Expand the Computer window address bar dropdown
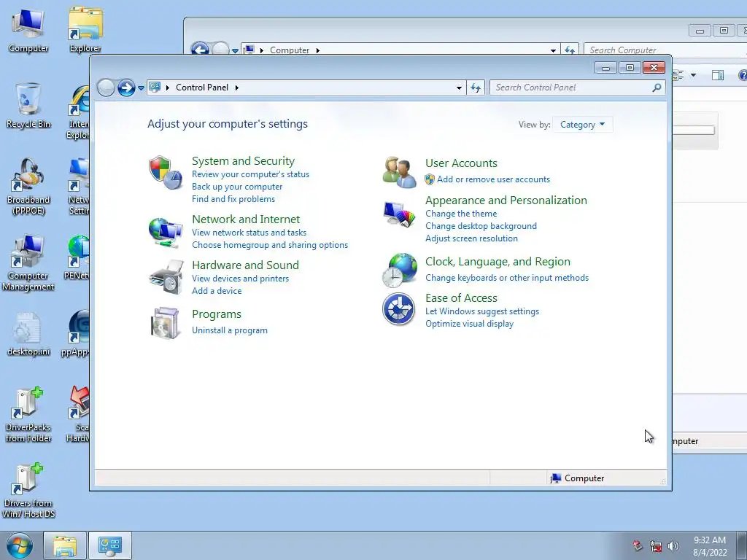This screenshot has width=747, height=560. coord(553,50)
